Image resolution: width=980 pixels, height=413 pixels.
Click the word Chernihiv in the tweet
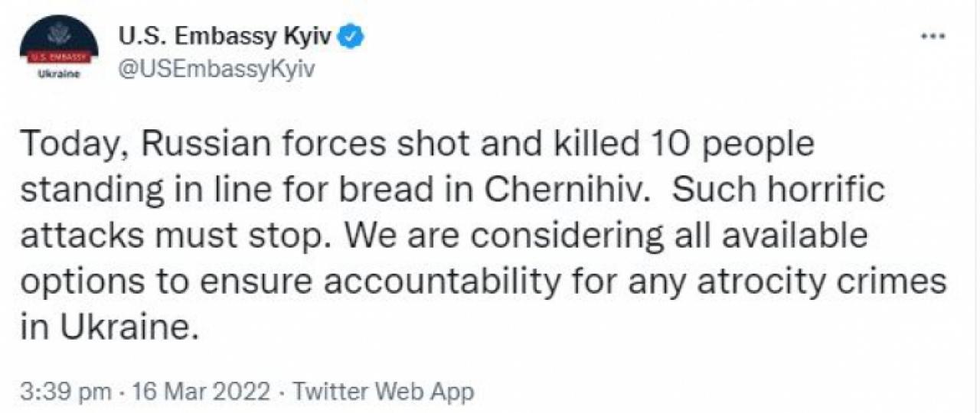click(568, 189)
